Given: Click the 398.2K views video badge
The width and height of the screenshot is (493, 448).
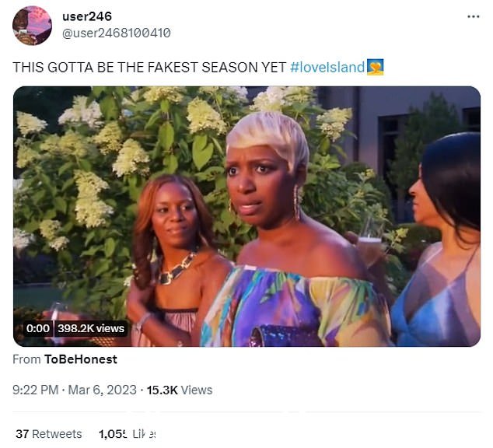Looking at the screenshot, I should coord(91,328).
